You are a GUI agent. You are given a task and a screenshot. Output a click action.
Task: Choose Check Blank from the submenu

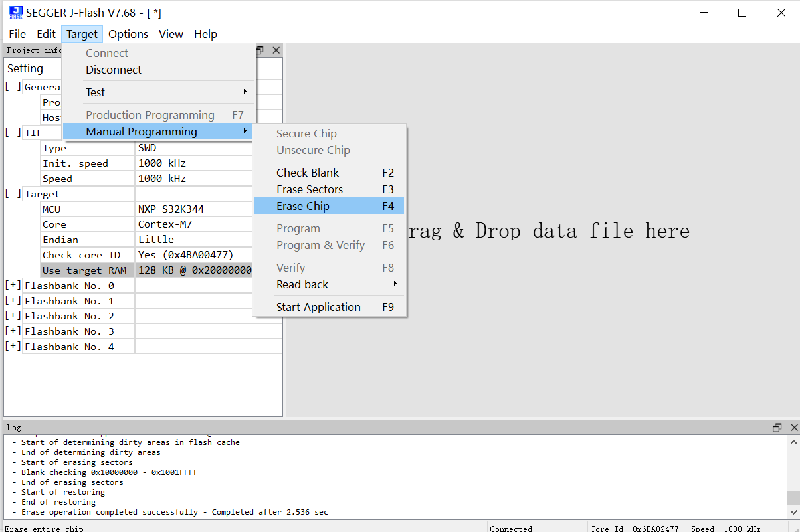[308, 173]
